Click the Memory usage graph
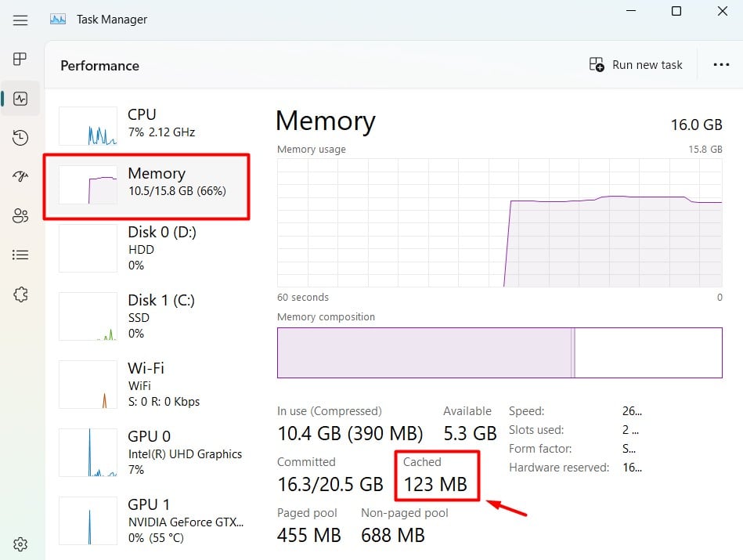The image size is (743, 560). pos(500,223)
